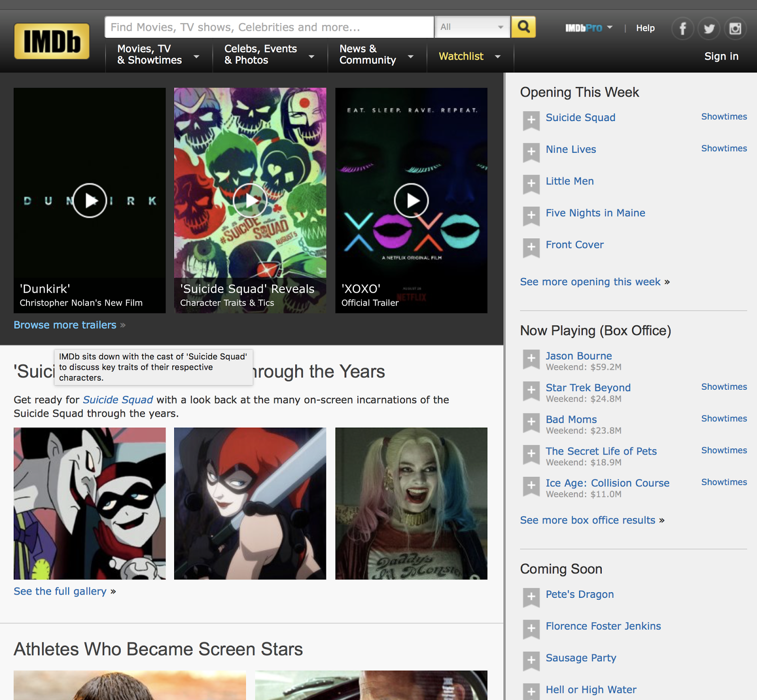Open the Celebs, Events & Photos menu
The width and height of the screenshot is (757, 700).
coord(261,54)
